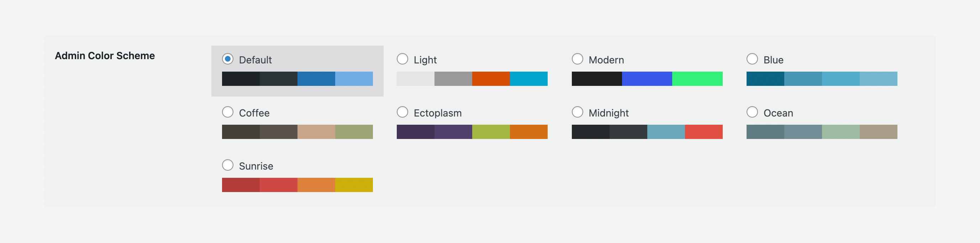Screen dimensions: 980x243
Task: Click the red swatch in Midnight palette
Action: coord(704,132)
